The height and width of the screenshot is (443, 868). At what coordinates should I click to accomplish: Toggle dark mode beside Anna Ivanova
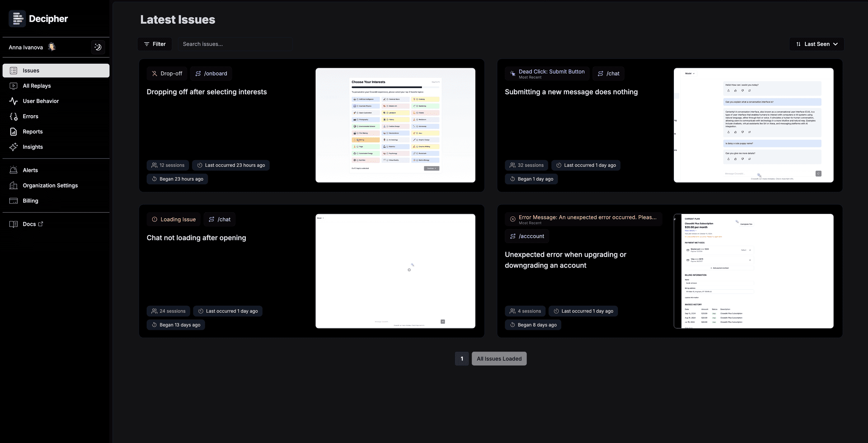[97, 47]
